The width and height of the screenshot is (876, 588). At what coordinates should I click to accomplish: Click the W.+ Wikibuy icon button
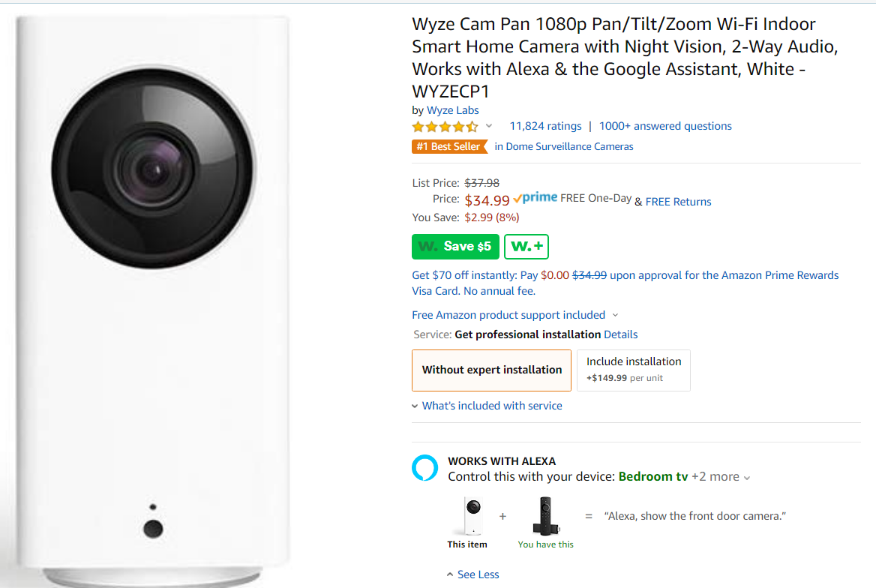(526, 246)
